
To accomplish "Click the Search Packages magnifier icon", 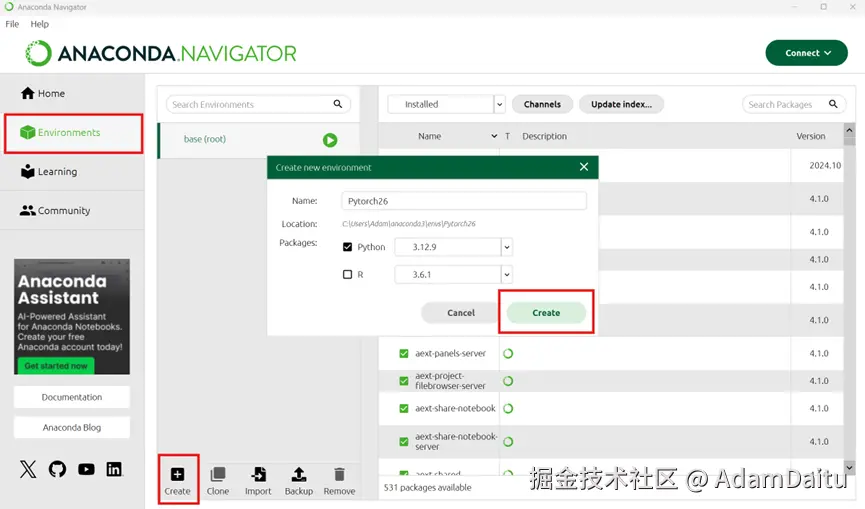I will point(833,104).
